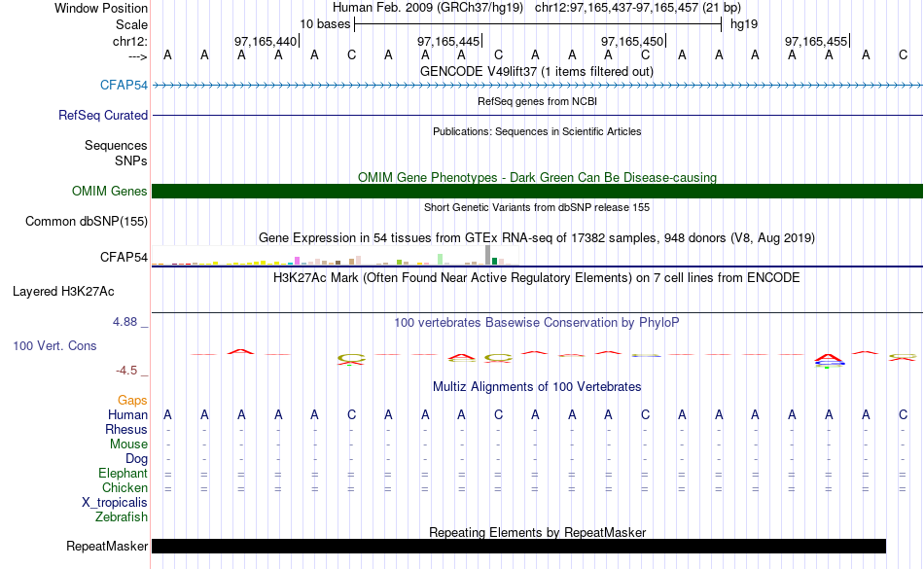The image size is (924, 569).
Task: Click the blue CFAP54 GENCODE gene label
Action: click(x=124, y=85)
